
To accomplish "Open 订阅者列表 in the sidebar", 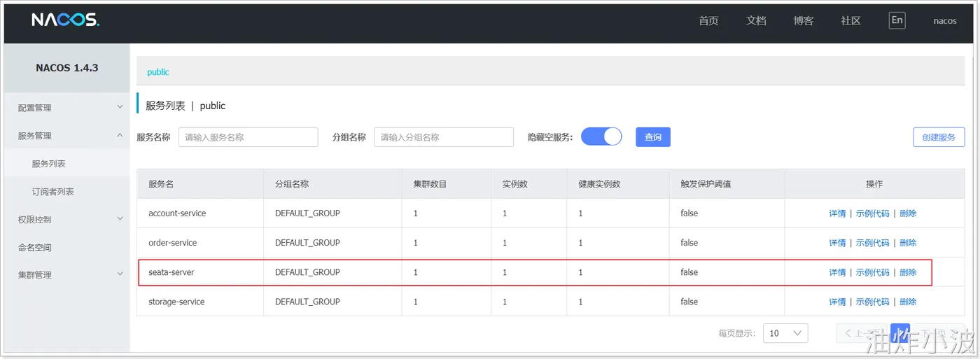I will click(52, 192).
